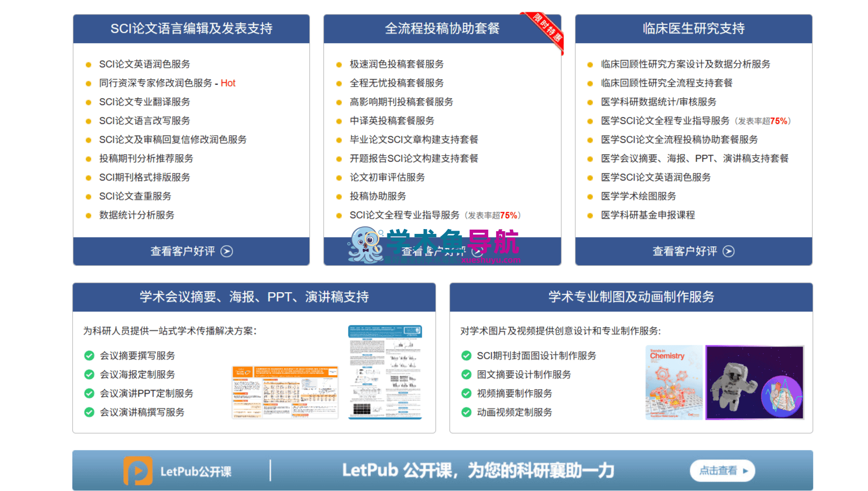The height and width of the screenshot is (491, 868).
Task: Click 临床医生研究支持 card header
Action: click(693, 29)
